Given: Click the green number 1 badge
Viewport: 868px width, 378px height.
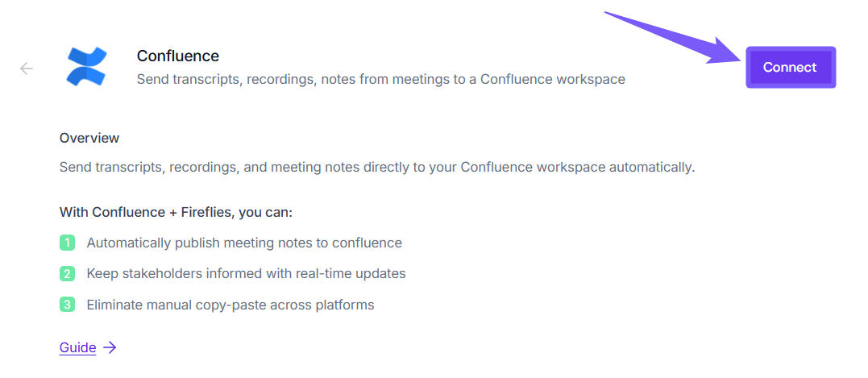Looking at the screenshot, I should [67, 243].
